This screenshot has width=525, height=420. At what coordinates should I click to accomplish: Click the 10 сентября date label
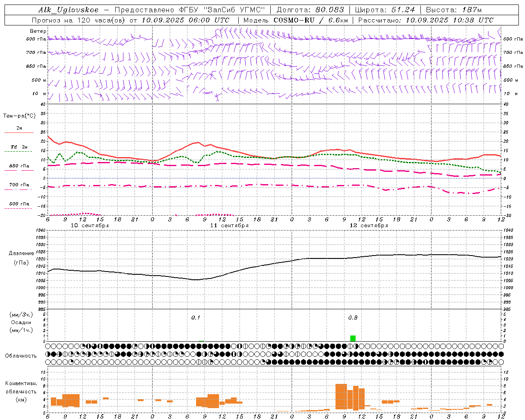(x=90, y=226)
